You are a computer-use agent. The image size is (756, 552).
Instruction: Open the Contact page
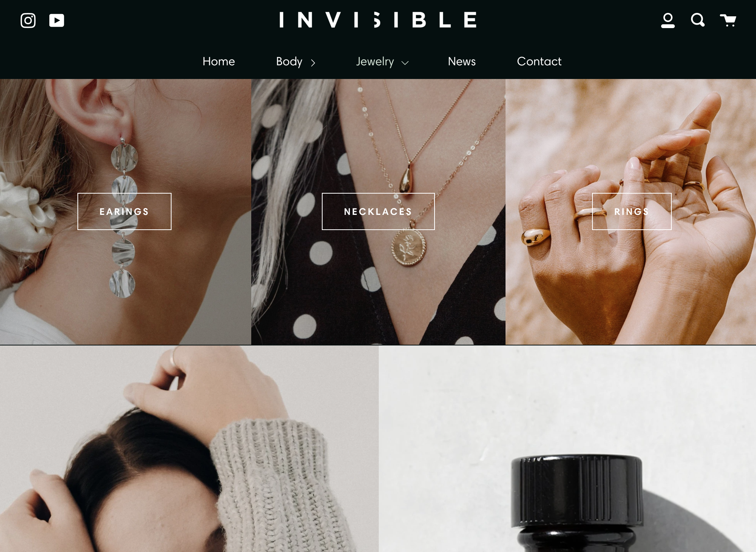coord(539,62)
